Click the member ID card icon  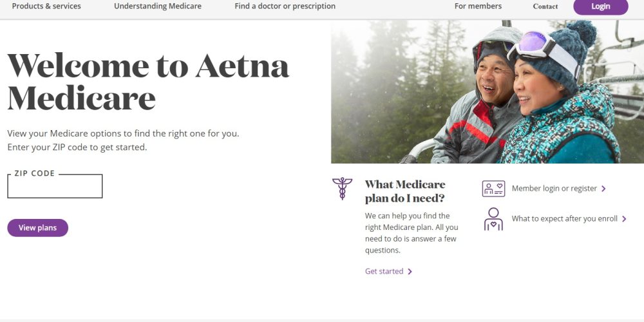493,189
